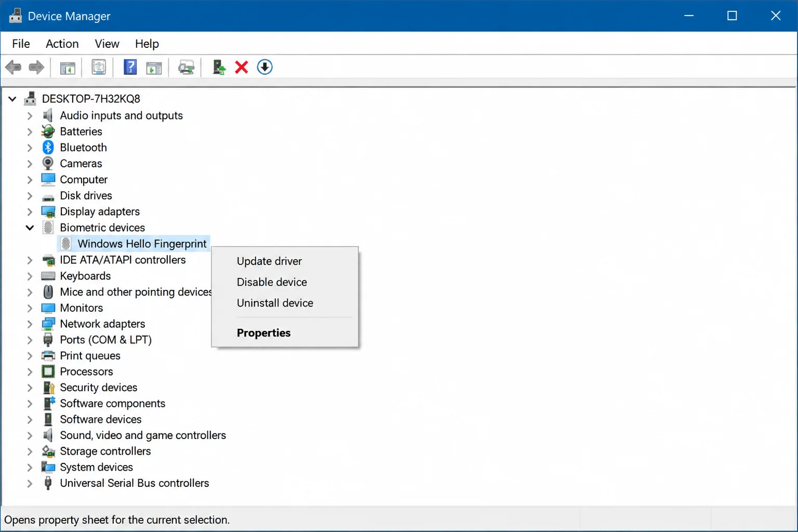Image resolution: width=798 pixels, height=532 pixels.
Task: Click the Network adapters icon
Action: point(48,324)
